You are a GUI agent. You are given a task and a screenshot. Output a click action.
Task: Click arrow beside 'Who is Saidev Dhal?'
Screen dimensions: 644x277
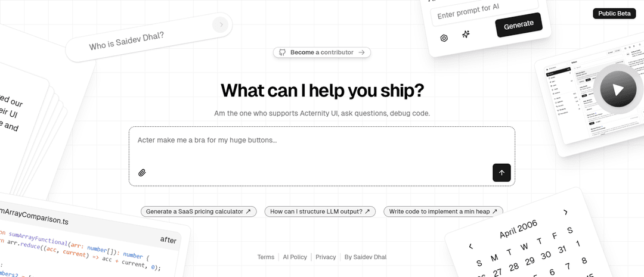click(221, 24)
